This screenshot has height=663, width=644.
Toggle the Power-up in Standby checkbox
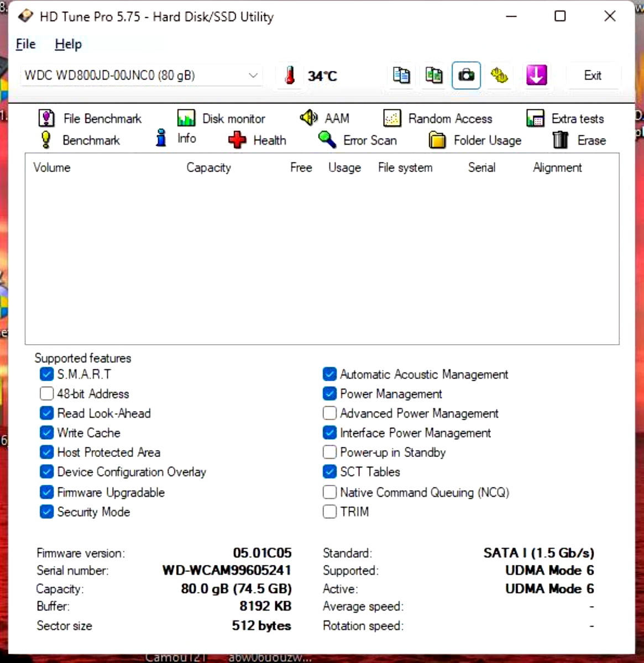[329, 452]
